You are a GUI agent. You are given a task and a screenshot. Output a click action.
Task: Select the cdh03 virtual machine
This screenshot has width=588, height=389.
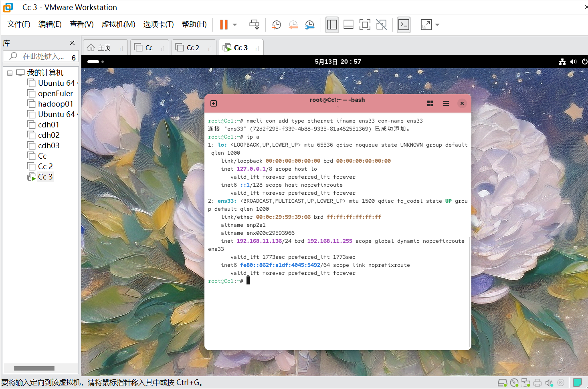(48, 145)
